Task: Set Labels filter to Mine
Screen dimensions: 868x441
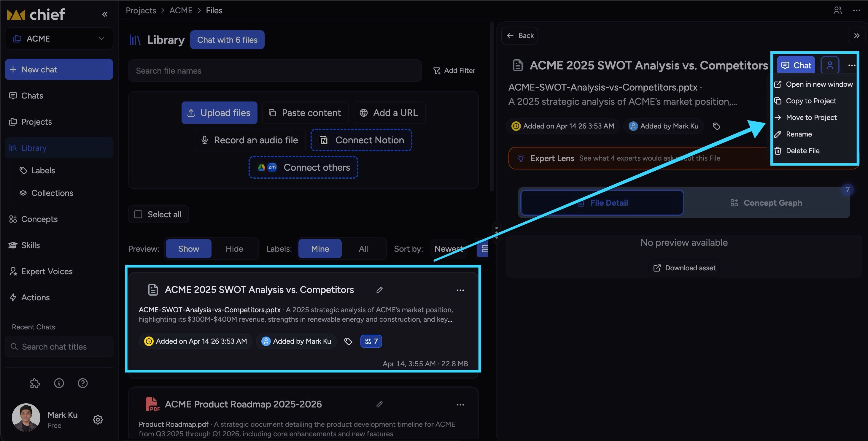Action: 320,249
